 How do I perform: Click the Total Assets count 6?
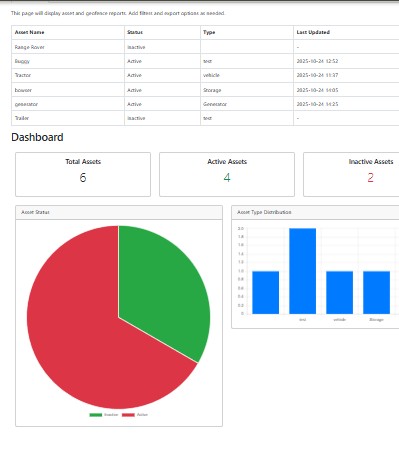coord(83,178)
